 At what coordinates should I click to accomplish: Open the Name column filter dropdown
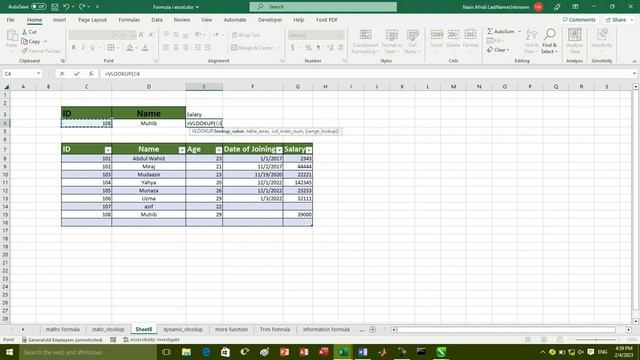182,150
